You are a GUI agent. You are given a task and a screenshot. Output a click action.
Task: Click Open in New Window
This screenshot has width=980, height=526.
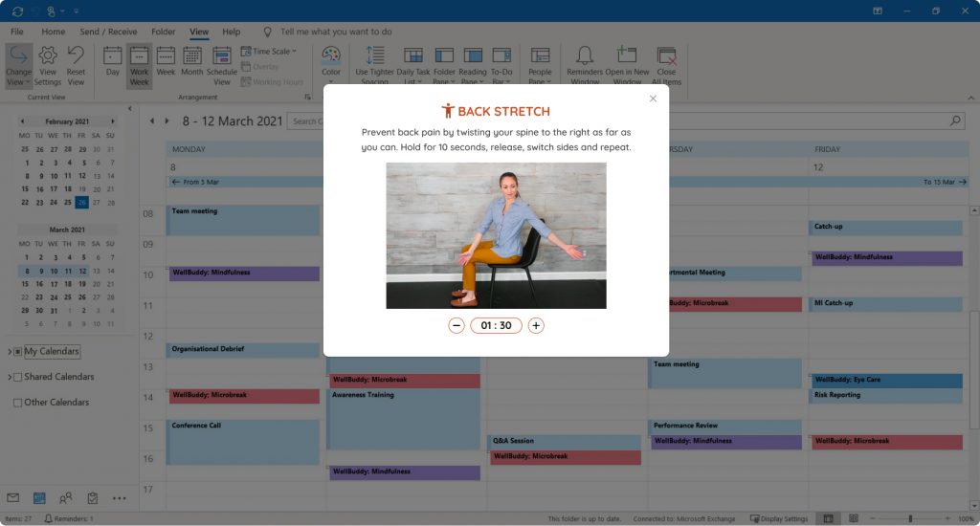click(x=627, y=66)
